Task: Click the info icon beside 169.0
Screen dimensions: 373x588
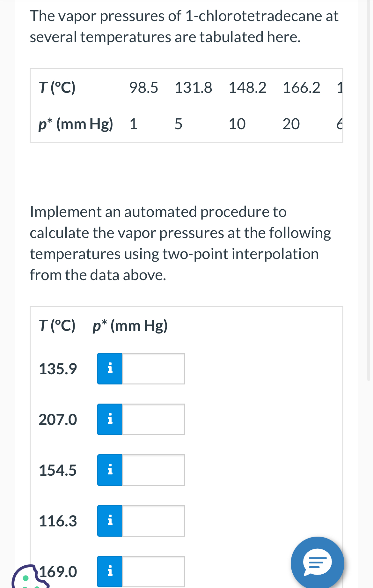Action: [x=110, y=571]
